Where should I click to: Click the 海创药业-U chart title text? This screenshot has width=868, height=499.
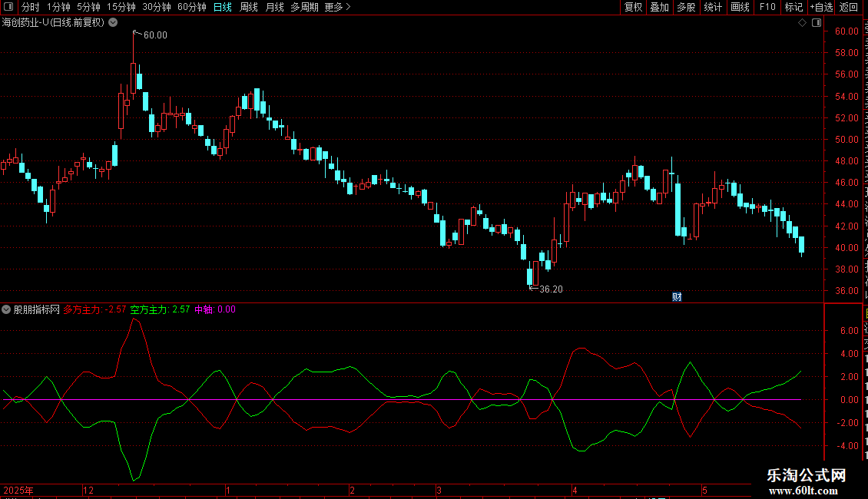pyautogui.click(x=53, y=23)
